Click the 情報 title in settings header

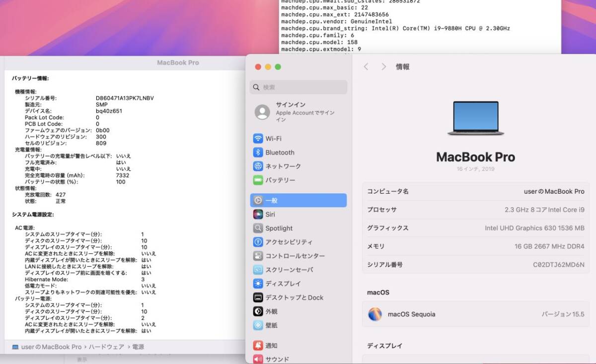(403, 67)
